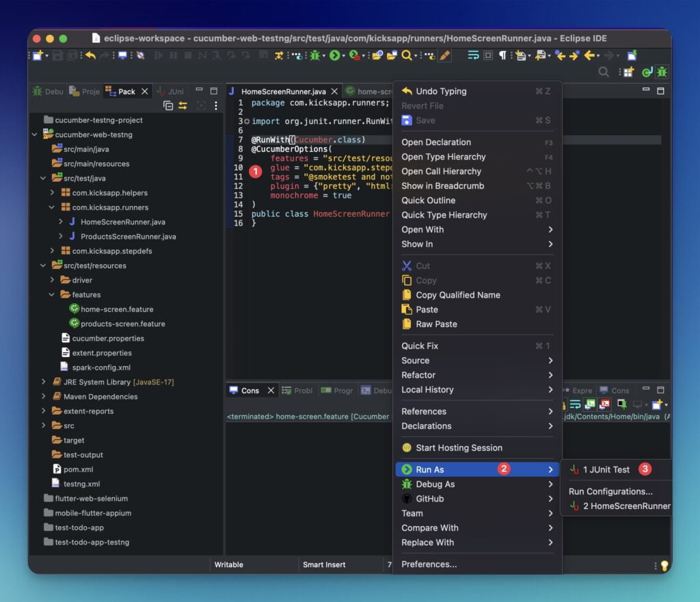Open the dropdown arrow beside the Run button

click(x=343, y=56)
